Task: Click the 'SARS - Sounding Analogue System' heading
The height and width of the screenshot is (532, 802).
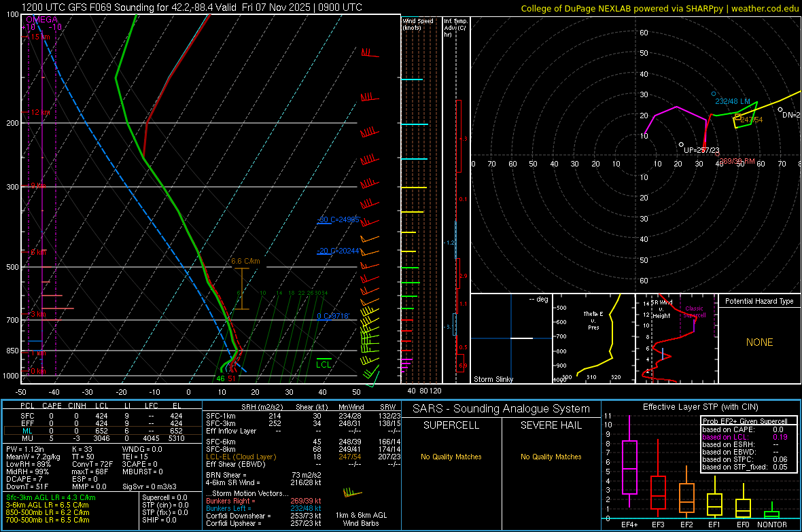Action: point(502,409)
